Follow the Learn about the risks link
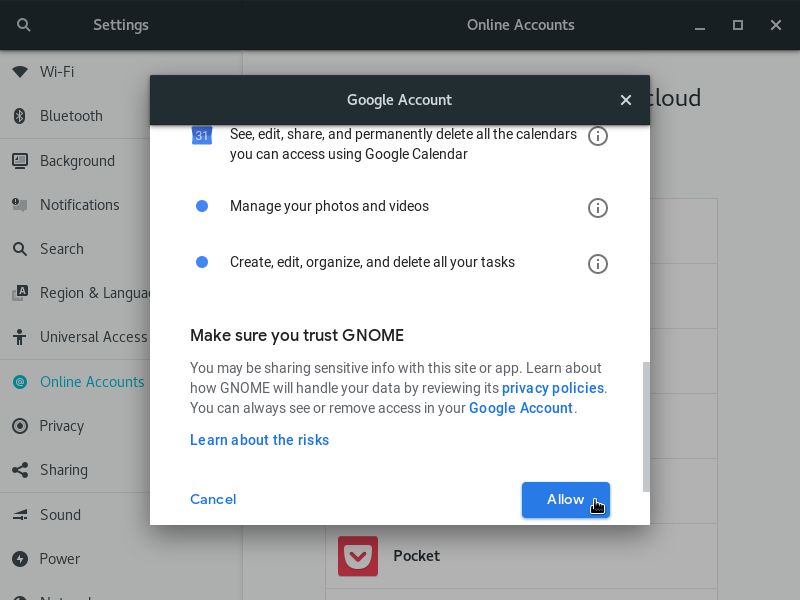The image size is (800, 600). (x=259, y=440)
